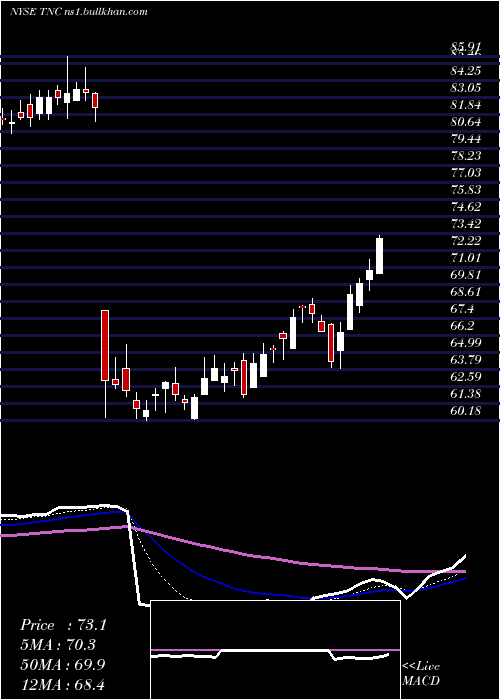Click the 78.23 price level label

click(466, 155)
